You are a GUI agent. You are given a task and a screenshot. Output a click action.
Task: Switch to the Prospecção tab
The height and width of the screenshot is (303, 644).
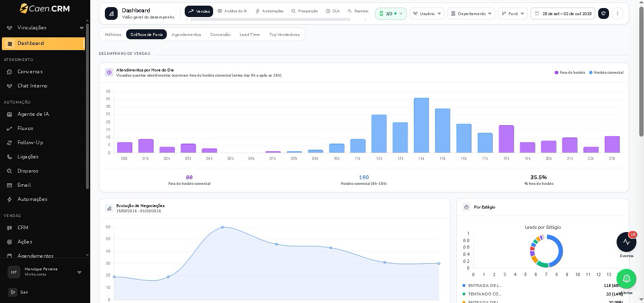304,11
